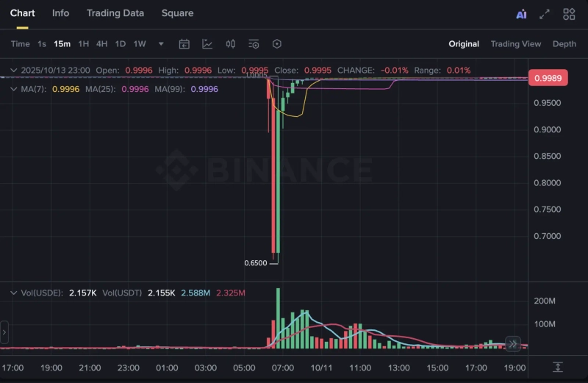Switch to Trading View chart mode

tap(515, 44)
